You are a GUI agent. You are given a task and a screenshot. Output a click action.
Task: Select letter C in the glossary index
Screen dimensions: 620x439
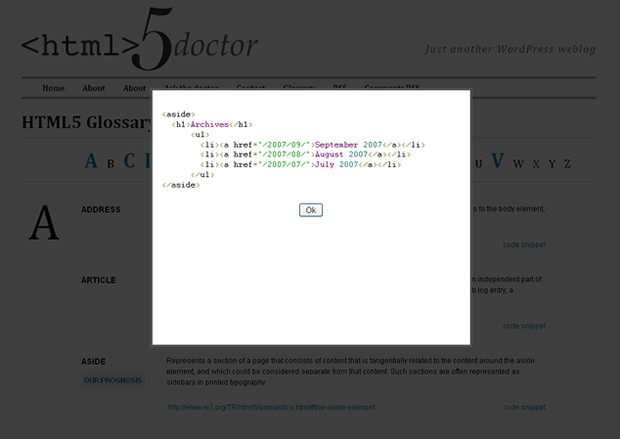(130, 161)
